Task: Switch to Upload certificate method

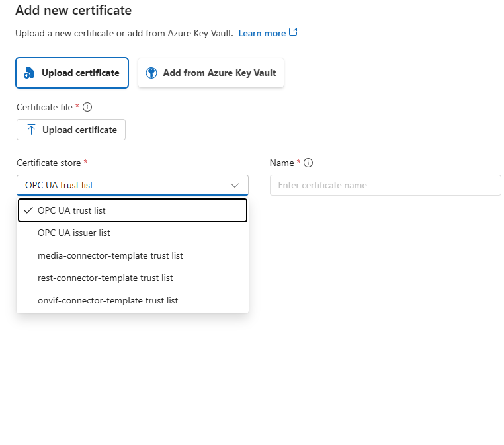Action: coord(72,73)
